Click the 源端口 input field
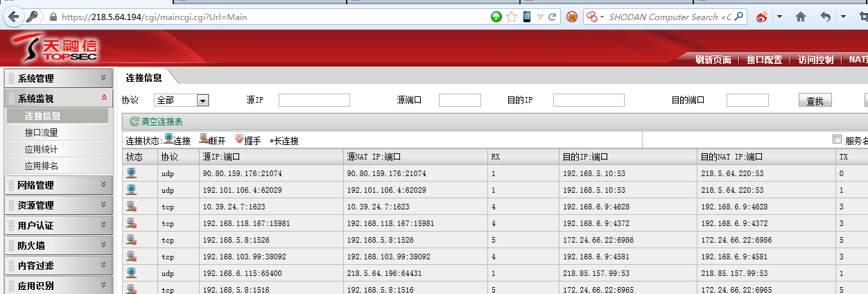Screen dimensions: 868x294 (460, 101)
